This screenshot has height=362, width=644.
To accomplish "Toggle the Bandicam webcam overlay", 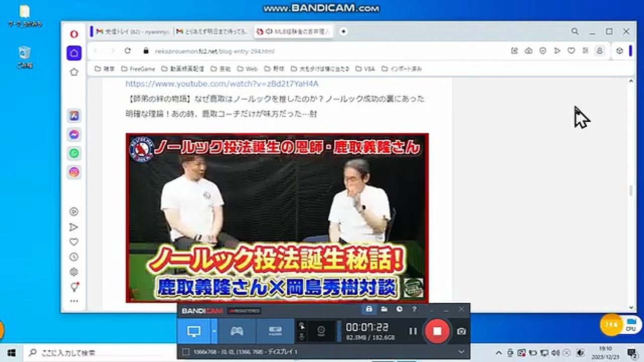I will click(321, 330).
